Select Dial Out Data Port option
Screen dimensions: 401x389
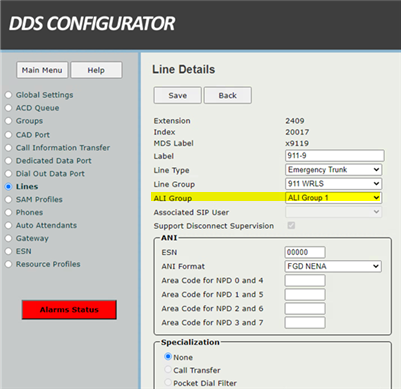click(x=8, y=174)
